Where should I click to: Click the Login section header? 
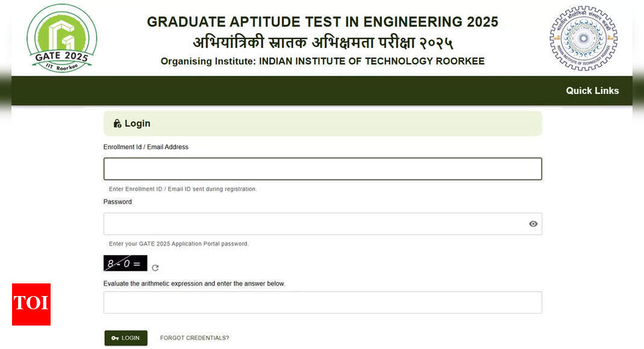[x=323, y=123]
